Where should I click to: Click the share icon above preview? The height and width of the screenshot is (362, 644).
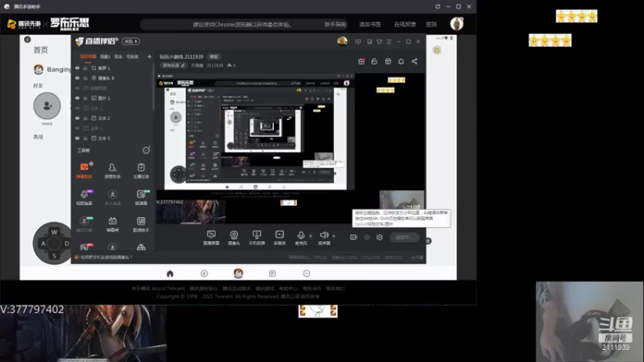pyautogui.click(x=415, y=61)
